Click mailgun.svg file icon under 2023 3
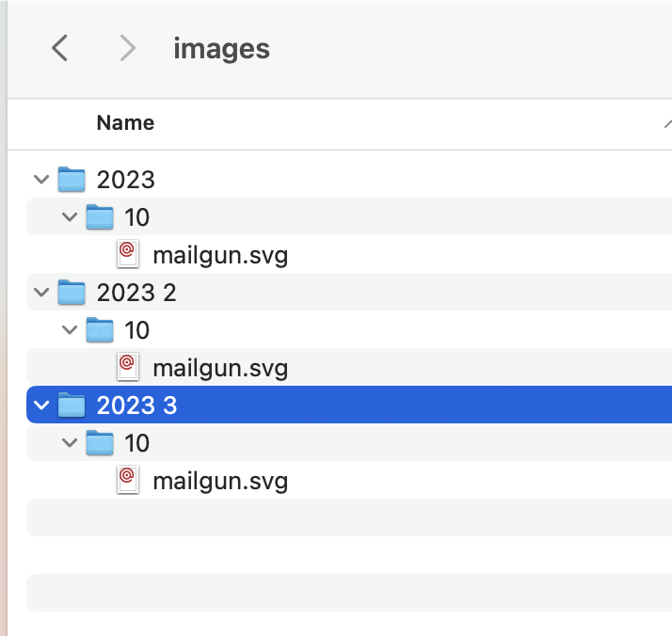Image resolution: width=672 pixels, height=636 pixels. click(128, 480)
